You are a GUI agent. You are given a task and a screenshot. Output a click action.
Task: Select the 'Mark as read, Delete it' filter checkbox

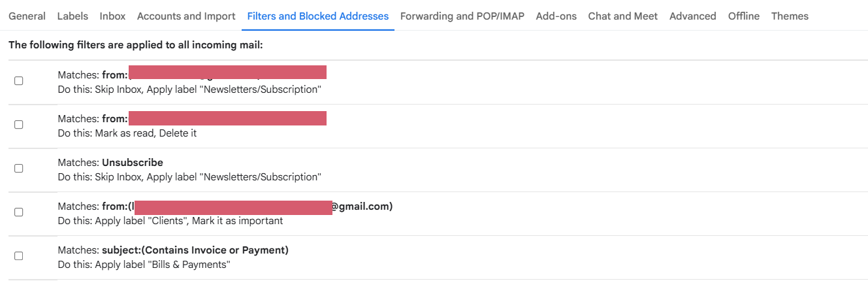tap(19, 125)
